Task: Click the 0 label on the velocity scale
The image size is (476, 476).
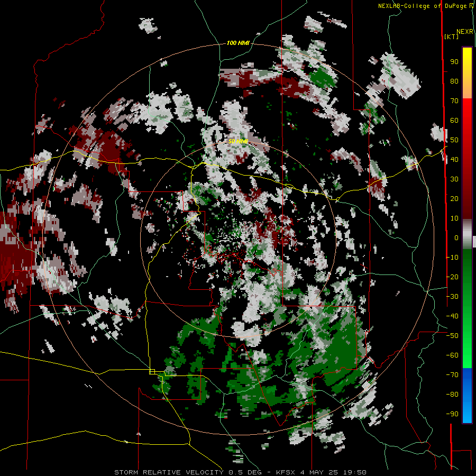Action: (456, 238)
